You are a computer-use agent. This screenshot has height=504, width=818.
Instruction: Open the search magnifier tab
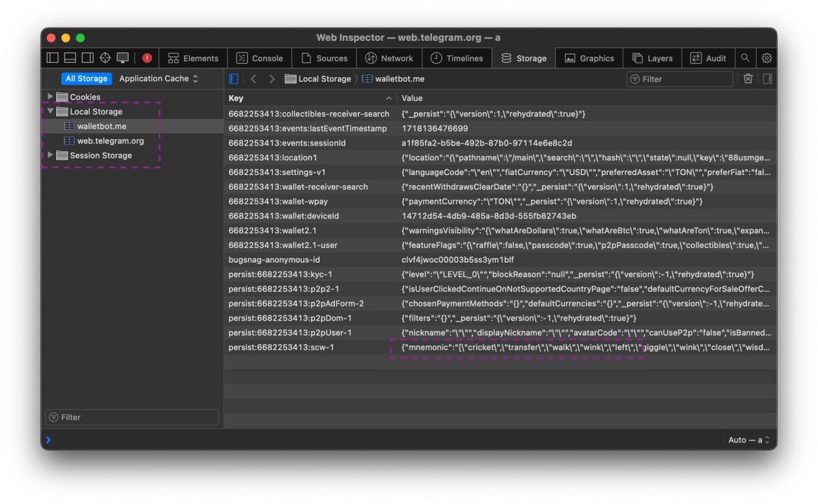tap(746, 58)
